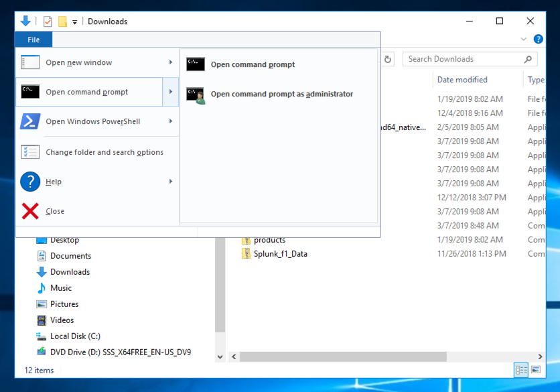Launch Open command prompt as administrator

[279, 94]
